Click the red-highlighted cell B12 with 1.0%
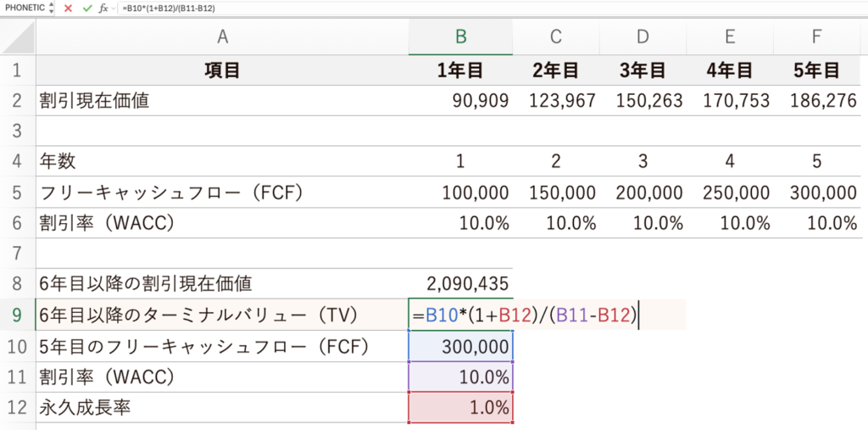Screen dimensions: 868x430 point(460,408)
